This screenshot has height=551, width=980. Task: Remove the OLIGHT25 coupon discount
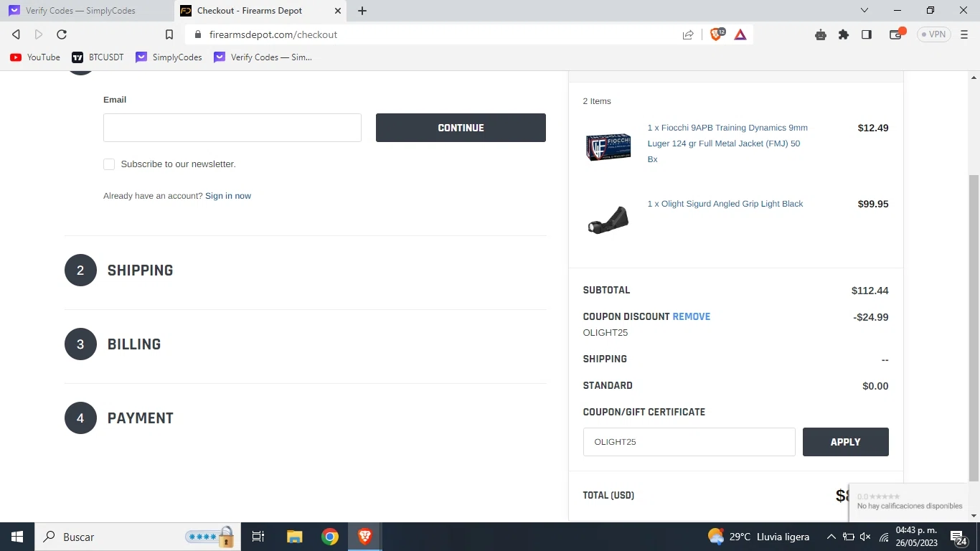(692, 316)
